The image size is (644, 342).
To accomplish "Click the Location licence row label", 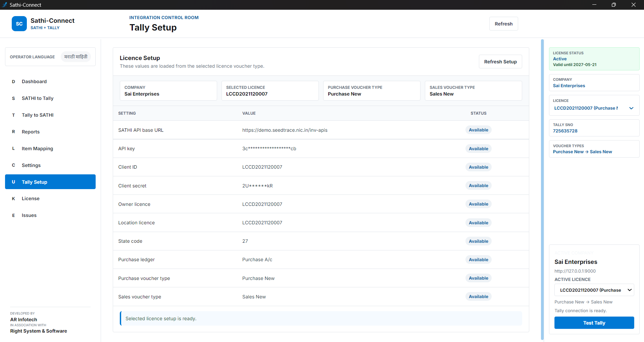I will pos(136,223).
